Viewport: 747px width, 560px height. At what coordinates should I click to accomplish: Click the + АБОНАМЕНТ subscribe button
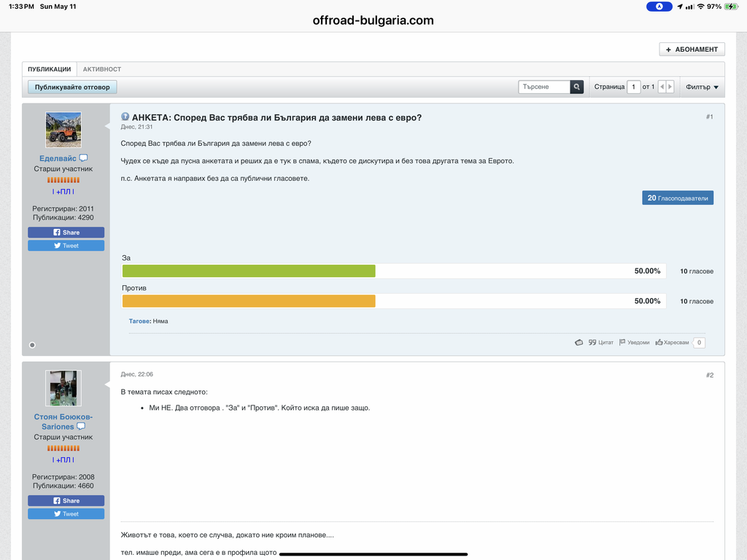tap(692, 50)
